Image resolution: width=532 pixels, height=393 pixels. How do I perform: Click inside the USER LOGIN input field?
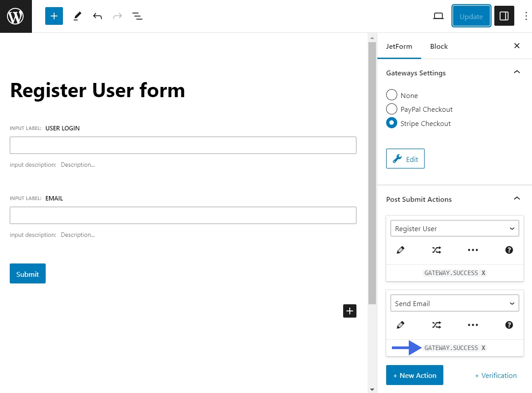183,145
